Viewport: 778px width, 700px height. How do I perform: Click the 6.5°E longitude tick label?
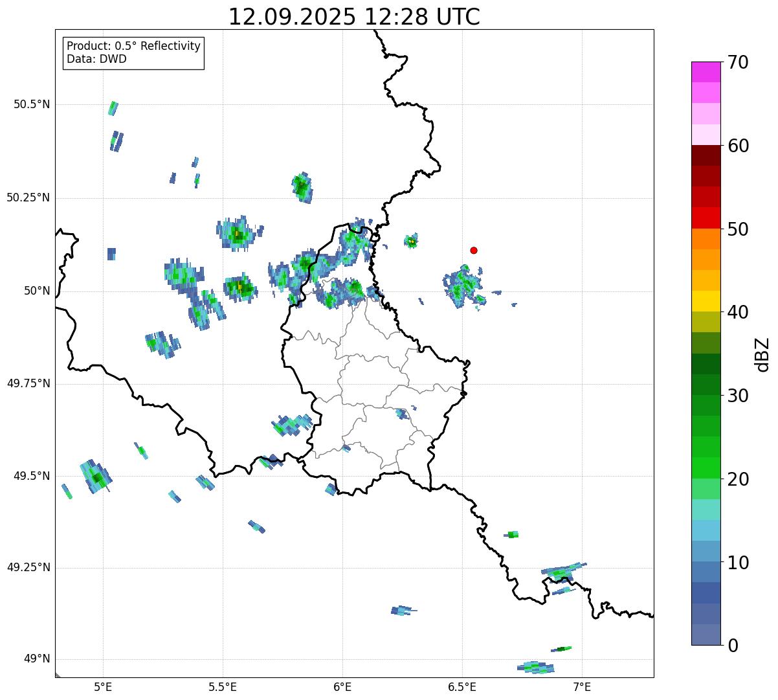point(462,686)
